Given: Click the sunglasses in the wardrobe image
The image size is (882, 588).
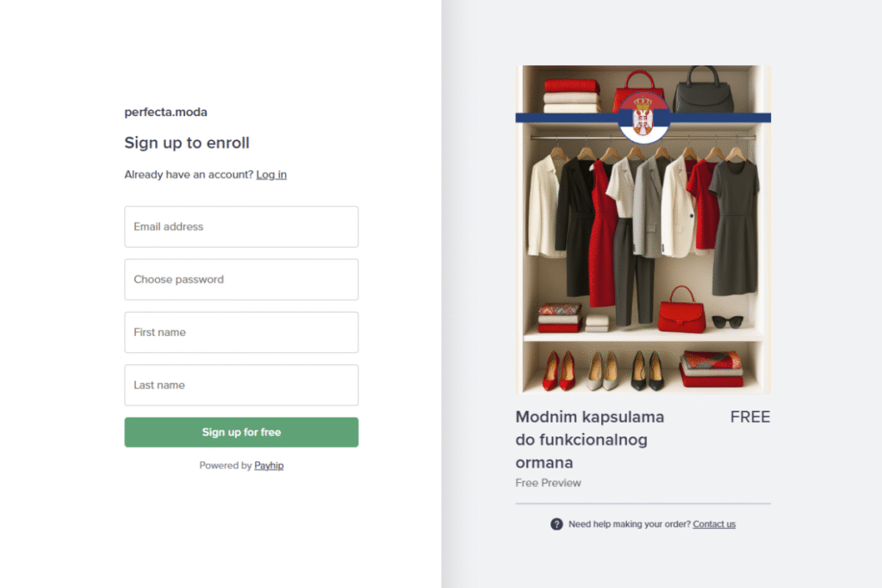Looking at the screenshot, I should tap(727, 321).
